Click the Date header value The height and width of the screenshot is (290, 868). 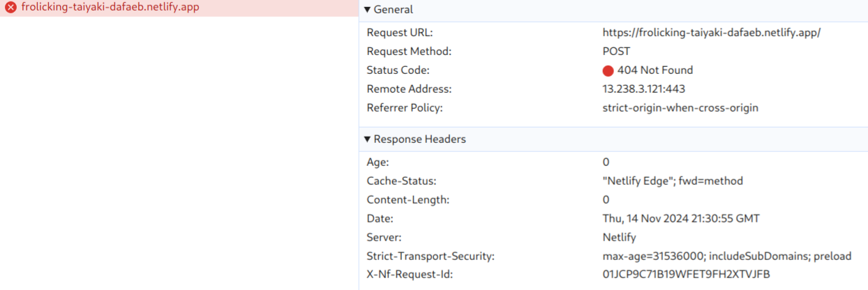(x=681, y=219)
